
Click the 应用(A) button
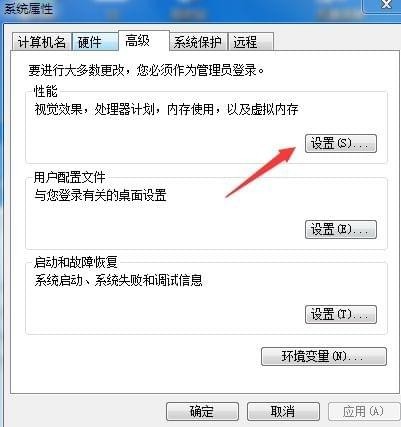pos(363,412)
